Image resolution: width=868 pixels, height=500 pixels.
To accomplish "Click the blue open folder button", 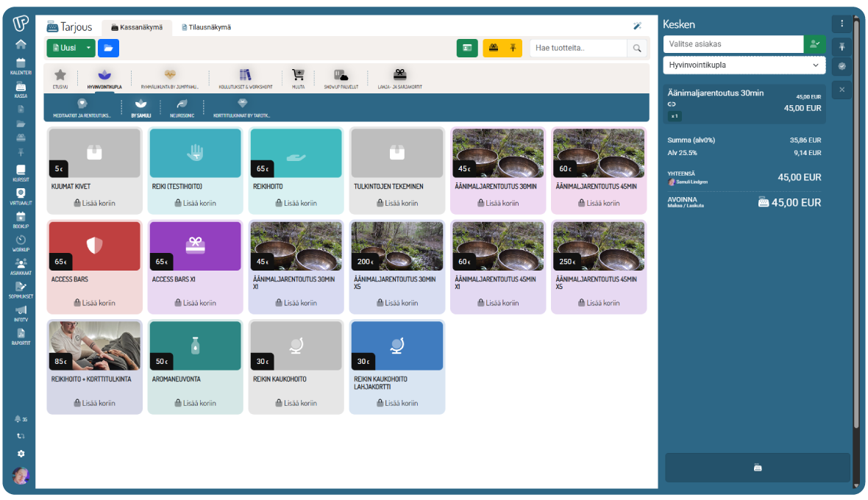I will point(108,49).
